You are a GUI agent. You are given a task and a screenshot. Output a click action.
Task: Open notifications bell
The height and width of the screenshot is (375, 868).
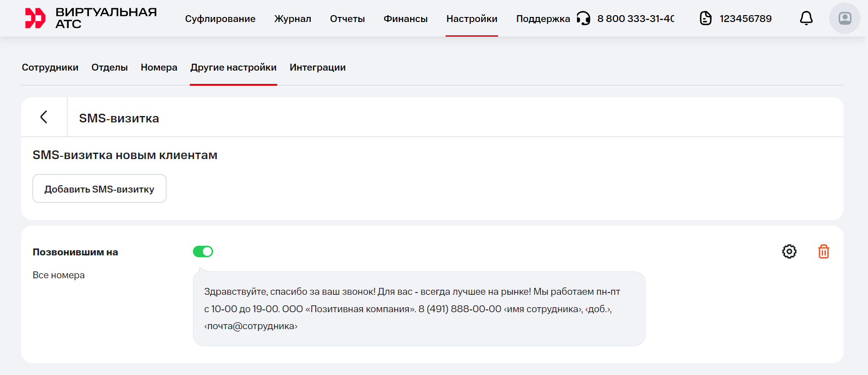[806, 18]
